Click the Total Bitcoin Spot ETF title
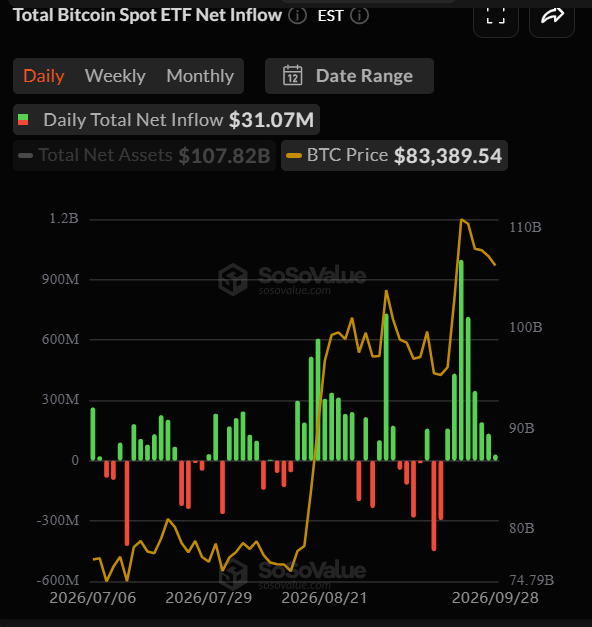Screen dimensions: 592x627 148,15
